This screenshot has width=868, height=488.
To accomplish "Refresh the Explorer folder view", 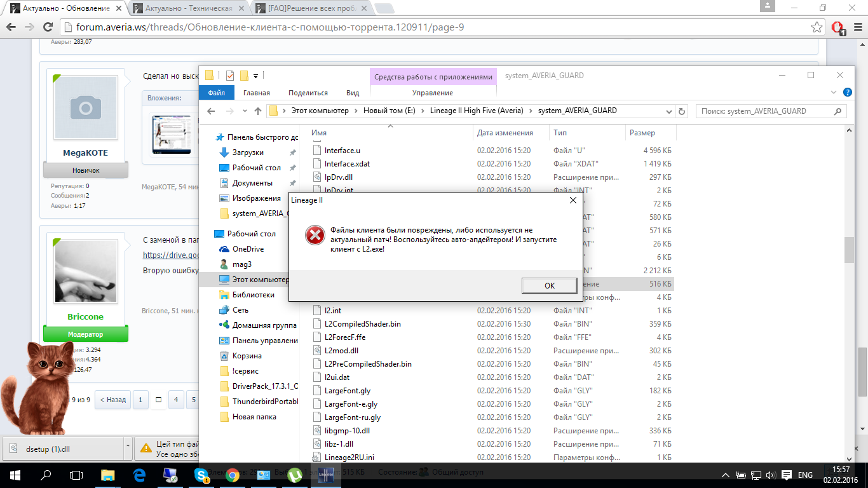I will (x=682, y=111).
